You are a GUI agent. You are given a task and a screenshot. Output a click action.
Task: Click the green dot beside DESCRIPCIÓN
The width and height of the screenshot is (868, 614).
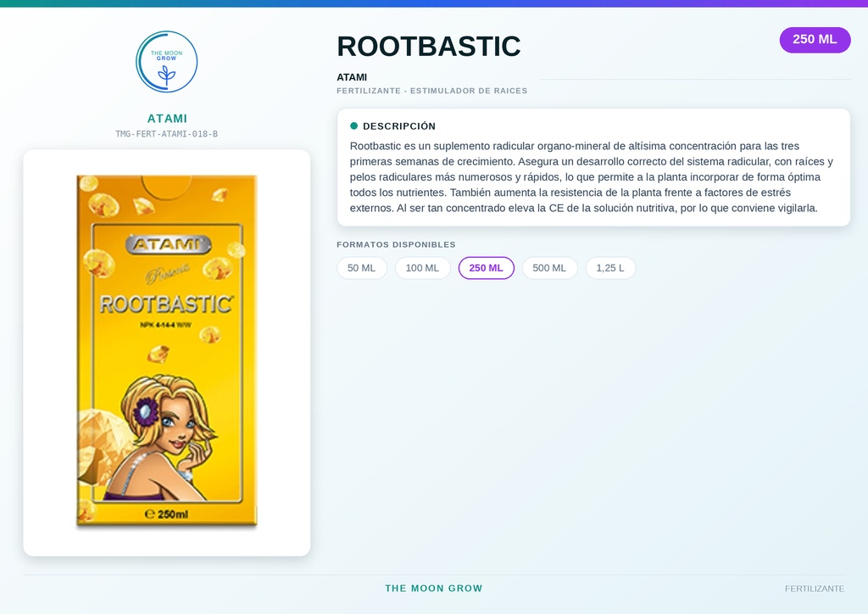[353, 126]
